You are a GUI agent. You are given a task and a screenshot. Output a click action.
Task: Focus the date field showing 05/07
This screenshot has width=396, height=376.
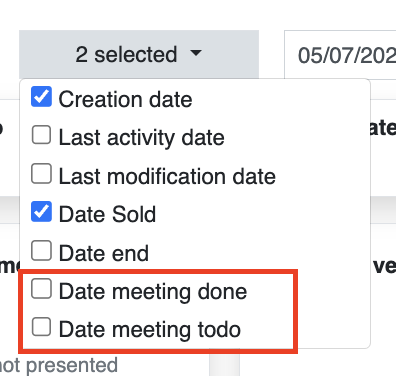[340, 55]
